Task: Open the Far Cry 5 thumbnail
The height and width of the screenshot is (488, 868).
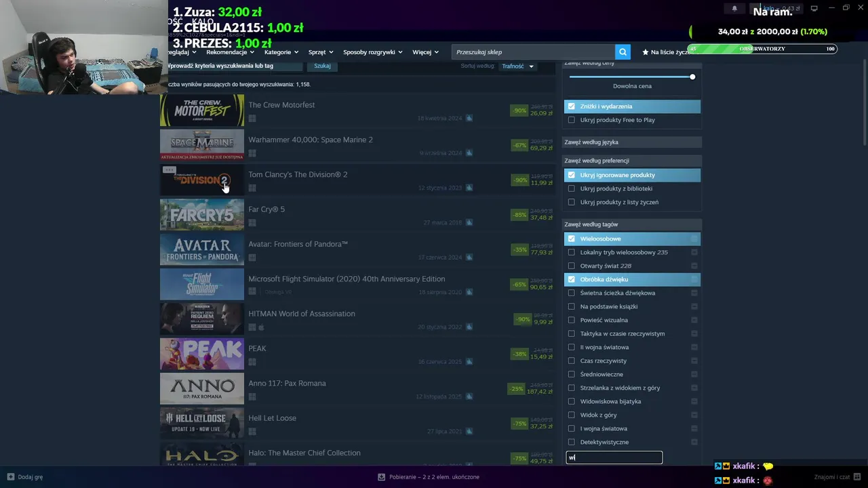Action: [202, 215]
